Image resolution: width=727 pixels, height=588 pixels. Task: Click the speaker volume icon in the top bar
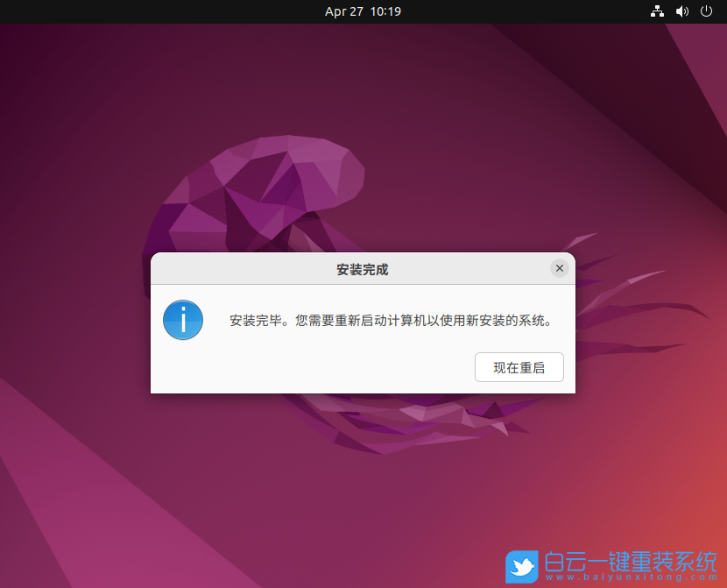click(682, 11)
